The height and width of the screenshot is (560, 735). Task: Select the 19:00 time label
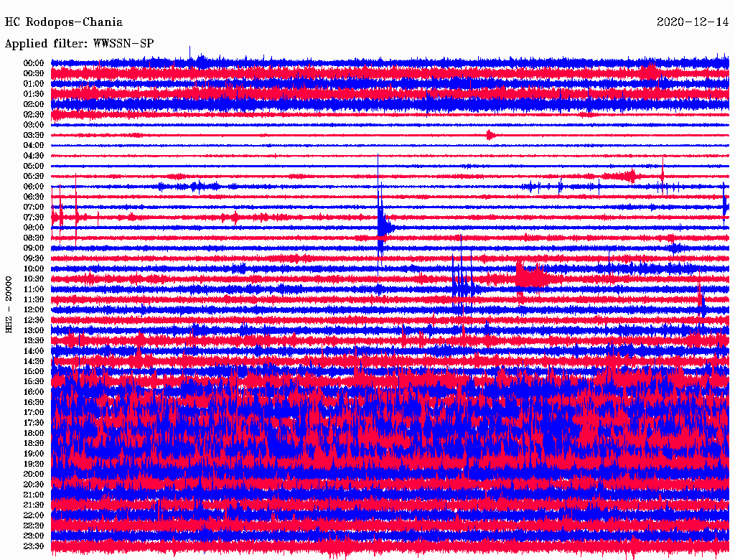[x=34, y=454]
